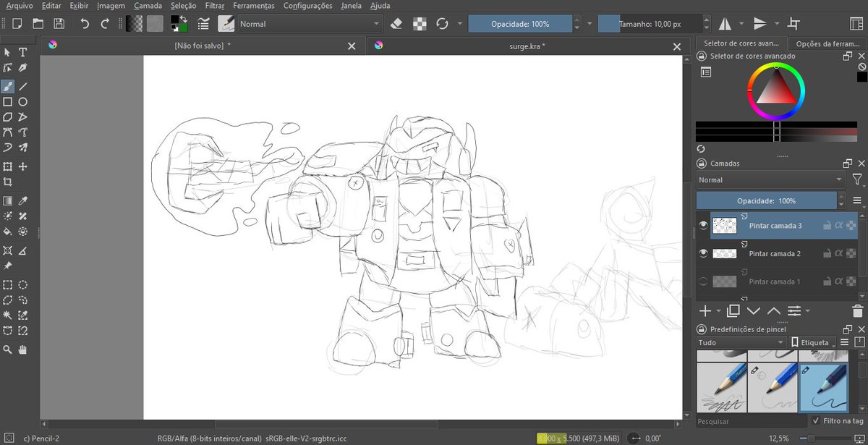Move layer down with down arrow

(753, 311)
